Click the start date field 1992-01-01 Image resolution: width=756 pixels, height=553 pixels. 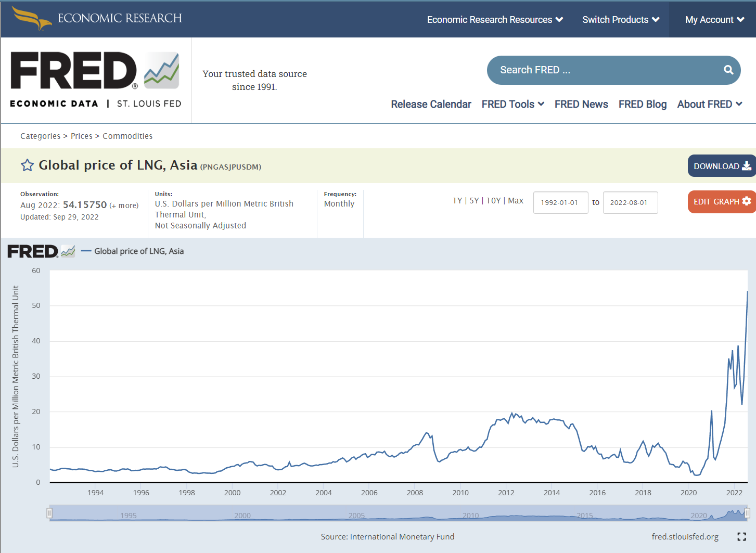click(x=560, y=202)
